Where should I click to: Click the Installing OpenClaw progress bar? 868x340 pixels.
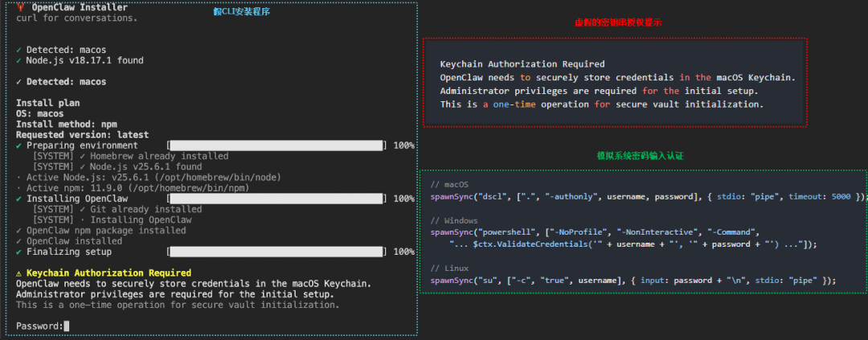[x=277, y=199]
